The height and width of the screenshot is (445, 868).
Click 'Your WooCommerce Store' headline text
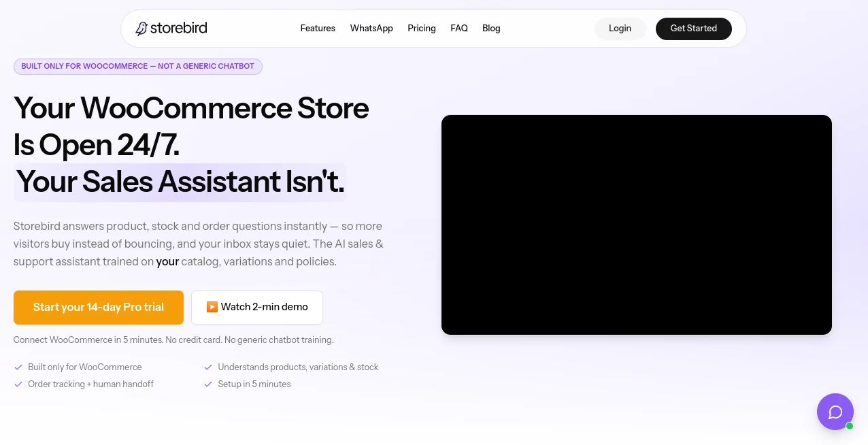coord(191,108)
